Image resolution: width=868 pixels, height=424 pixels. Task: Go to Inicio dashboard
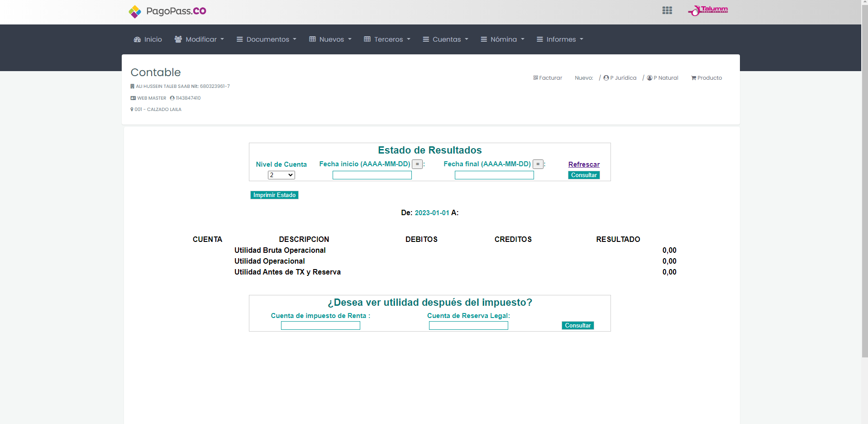(x=148, y=39)
